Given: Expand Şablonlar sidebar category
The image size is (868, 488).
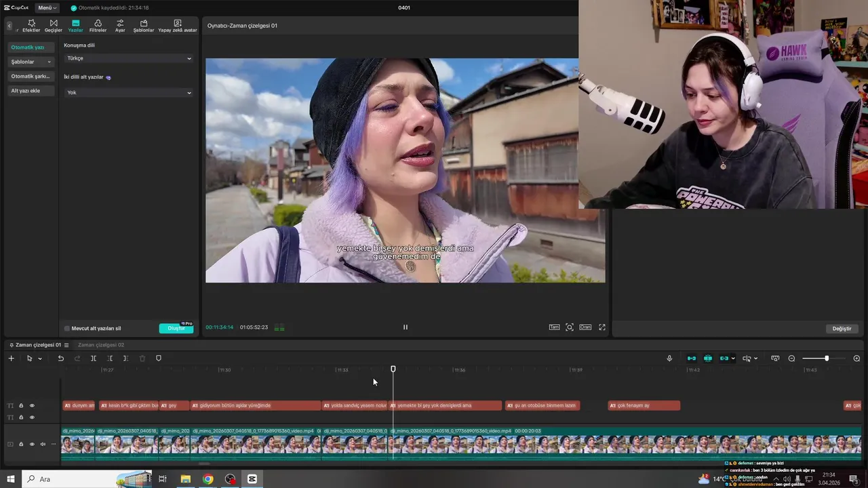Looking at the screenshot, I should pos(31,62).
